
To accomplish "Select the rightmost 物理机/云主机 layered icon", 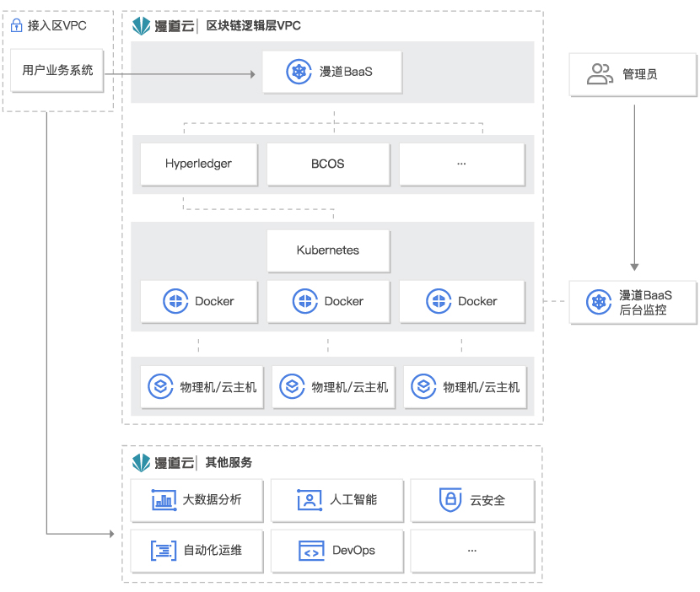I will point(423,386).
